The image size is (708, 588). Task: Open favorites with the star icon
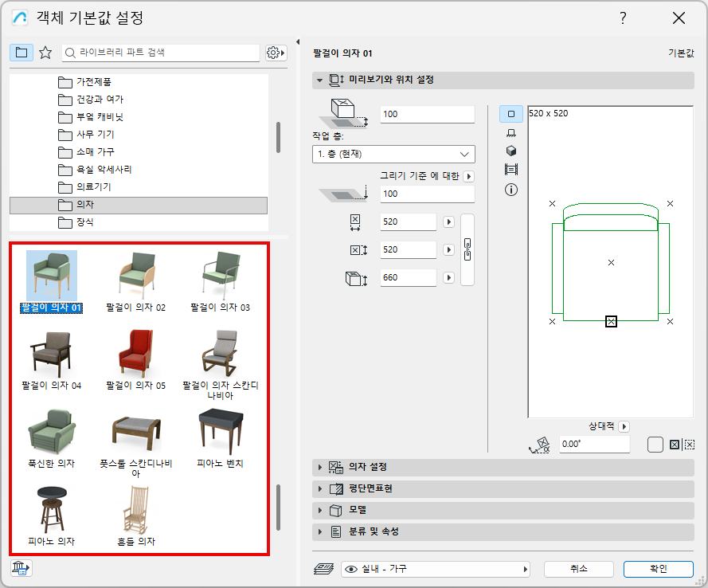45,53
